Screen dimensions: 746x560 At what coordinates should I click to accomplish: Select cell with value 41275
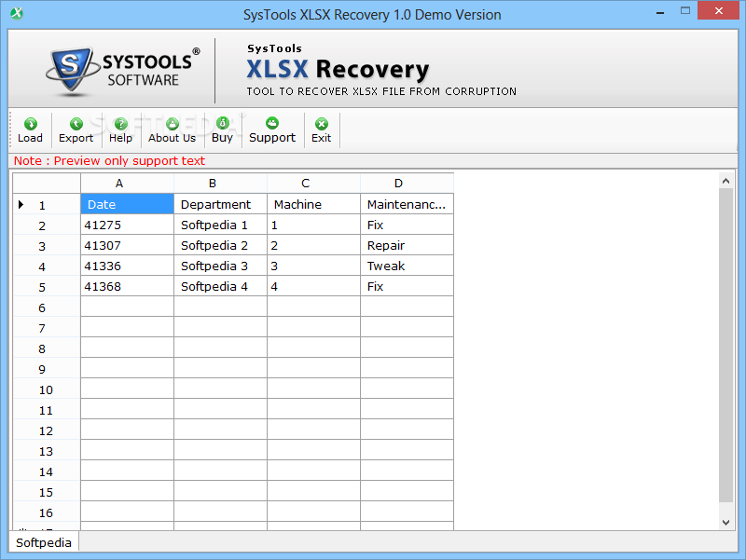pos(127,225)
